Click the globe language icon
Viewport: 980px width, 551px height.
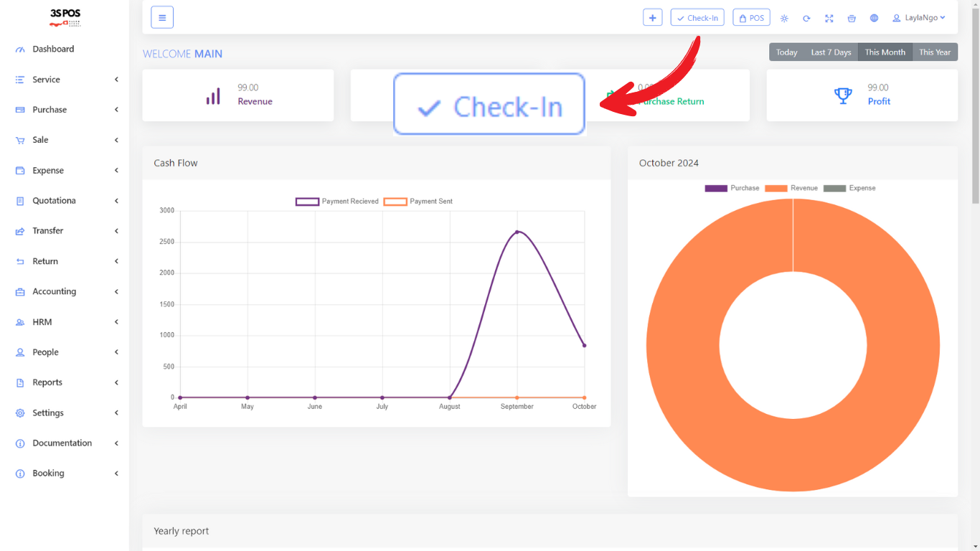point(874,19)
